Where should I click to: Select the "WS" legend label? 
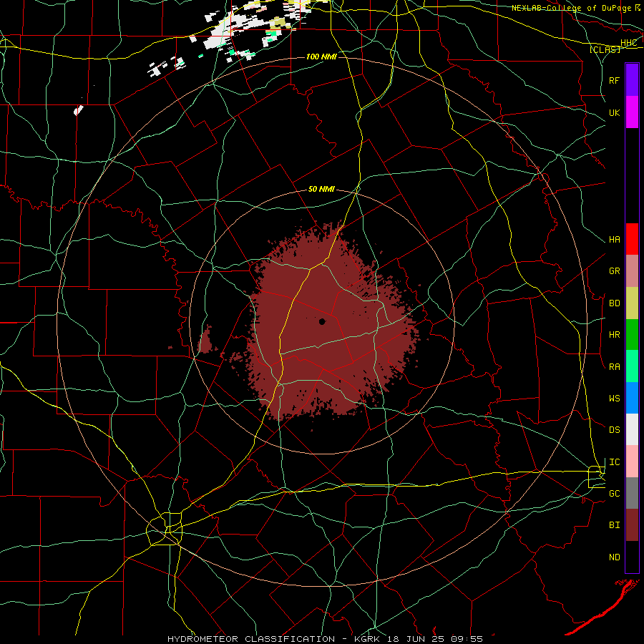614,399
